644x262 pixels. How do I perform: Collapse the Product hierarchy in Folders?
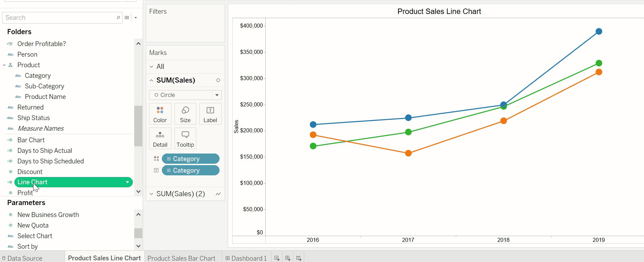coord(4,65)
